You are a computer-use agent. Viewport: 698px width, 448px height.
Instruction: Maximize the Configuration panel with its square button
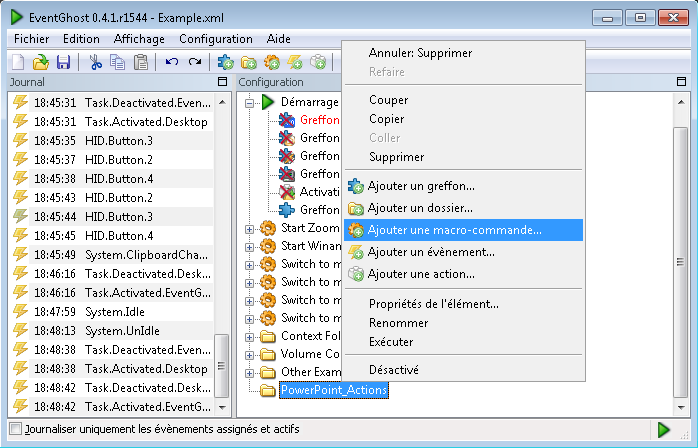(x=681, y=81)
